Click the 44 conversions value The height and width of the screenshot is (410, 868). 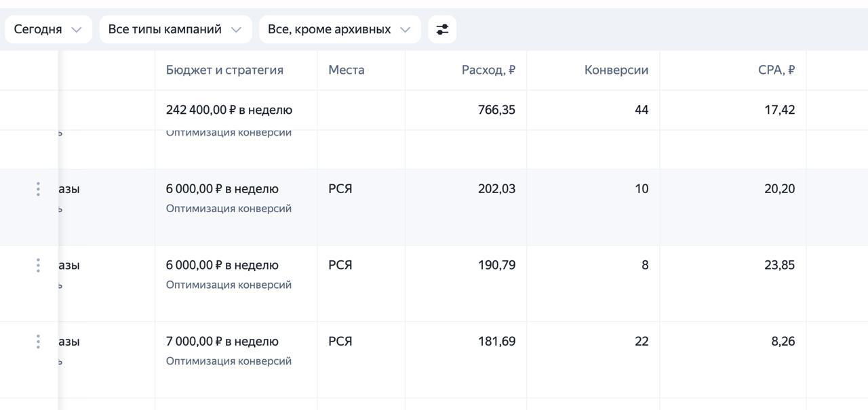point(643,109)
